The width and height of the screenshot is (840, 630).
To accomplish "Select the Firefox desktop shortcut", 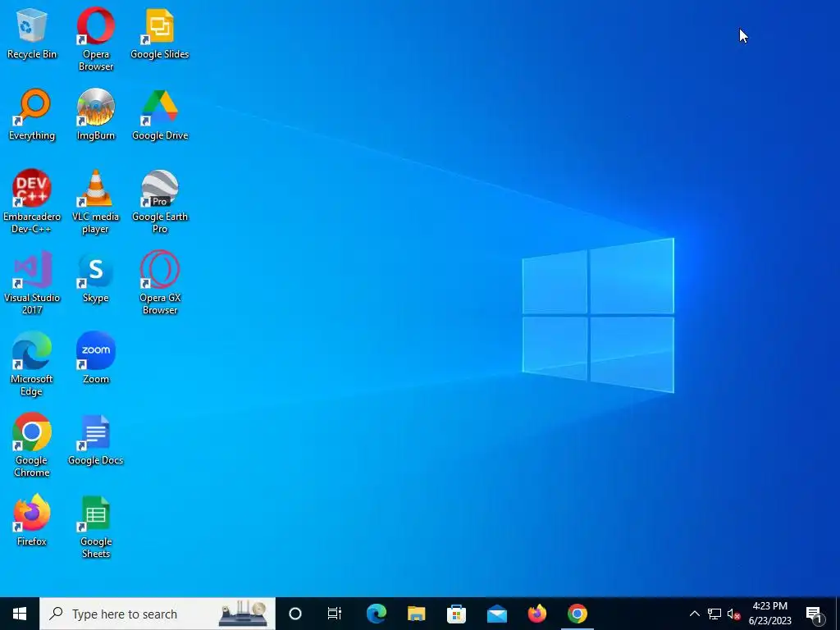I will click(32, 521).
